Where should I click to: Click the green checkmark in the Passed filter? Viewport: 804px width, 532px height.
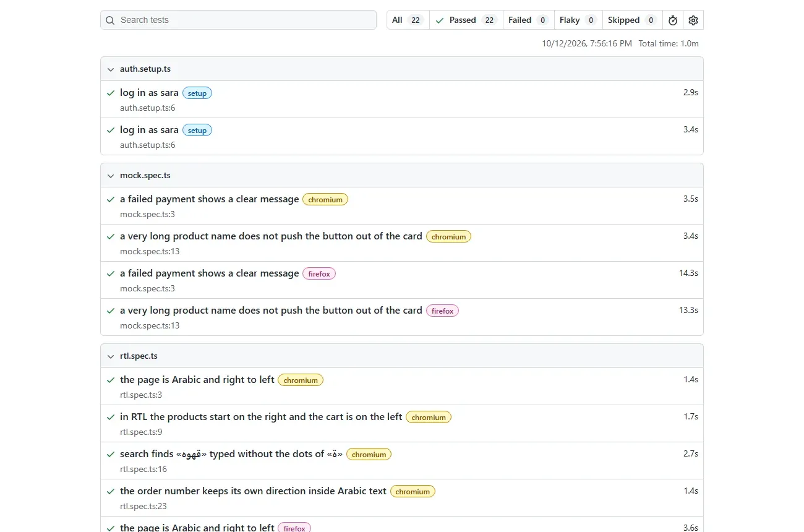(x=440, y=20)
